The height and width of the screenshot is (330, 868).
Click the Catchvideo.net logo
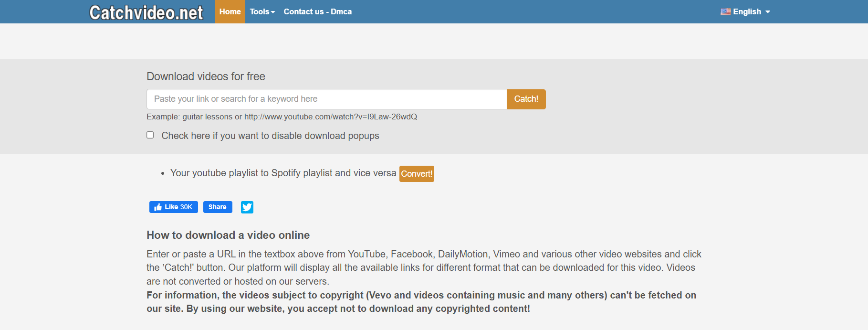146,12
